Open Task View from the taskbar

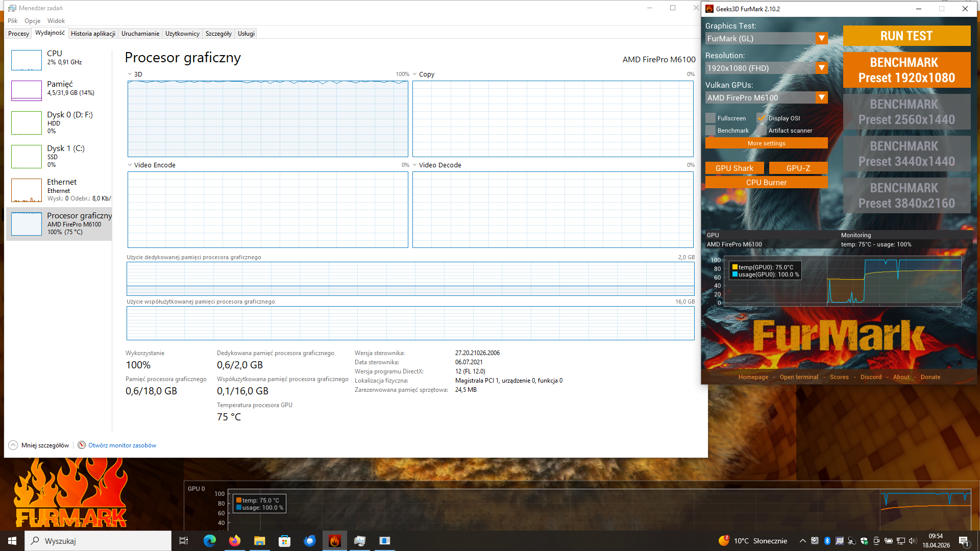pos(184,541)
